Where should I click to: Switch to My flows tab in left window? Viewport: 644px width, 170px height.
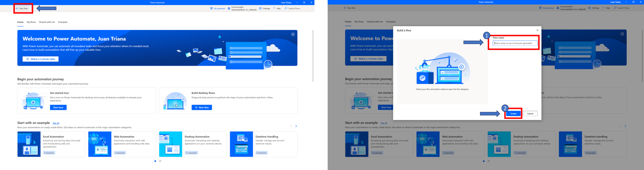(31, 22)
